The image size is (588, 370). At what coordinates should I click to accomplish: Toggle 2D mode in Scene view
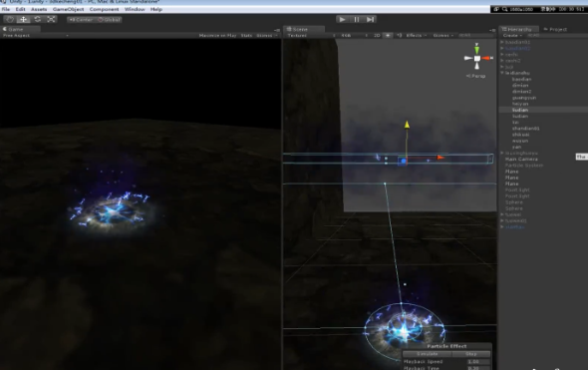pyautogui.click(x=377, y=35)
